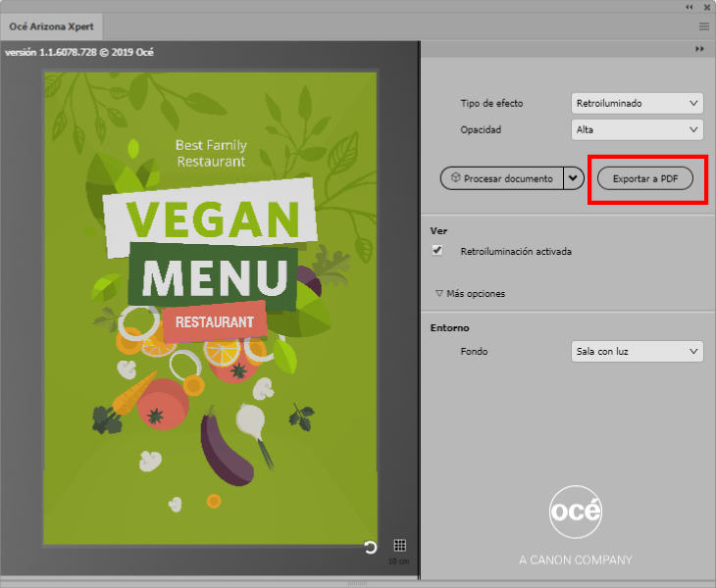
Task: Open the Tipo de efecto dropdown
Action: pyautogui.click(x=637, y=103)
